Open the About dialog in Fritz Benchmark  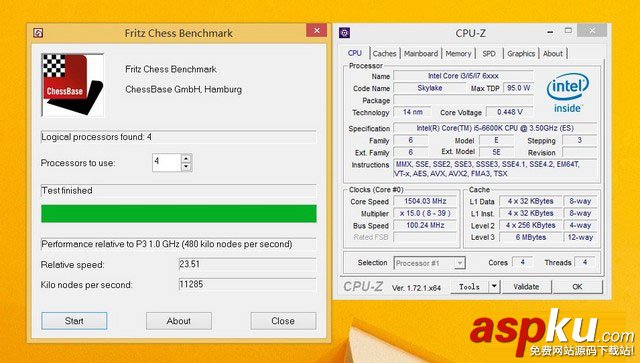[x=179, y=321]
